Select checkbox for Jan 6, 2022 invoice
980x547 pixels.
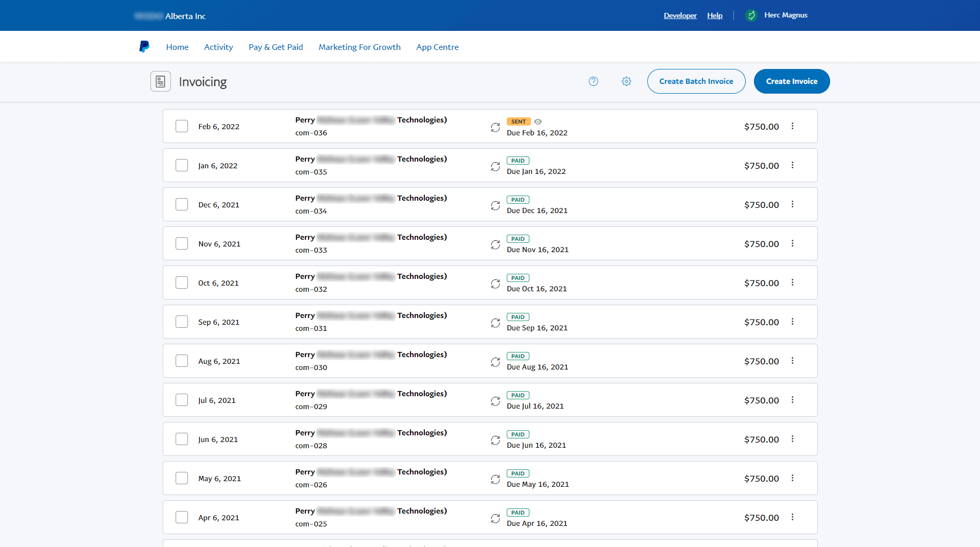(182, 165)
